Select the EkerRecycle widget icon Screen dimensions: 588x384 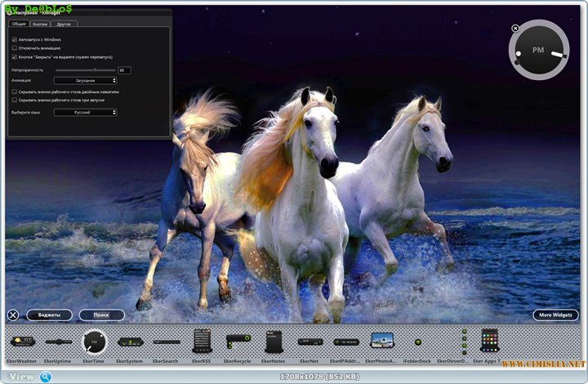[238, 341]
